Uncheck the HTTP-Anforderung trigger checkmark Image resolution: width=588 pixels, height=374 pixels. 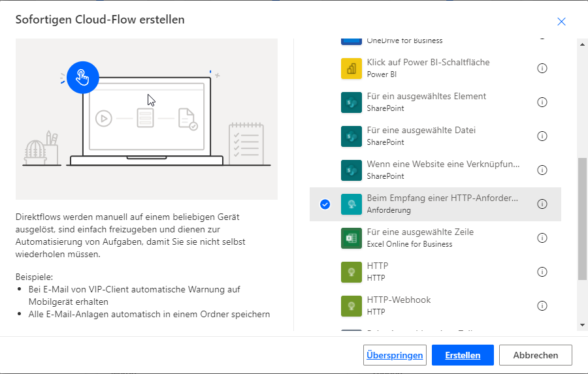tap(325, 204)
